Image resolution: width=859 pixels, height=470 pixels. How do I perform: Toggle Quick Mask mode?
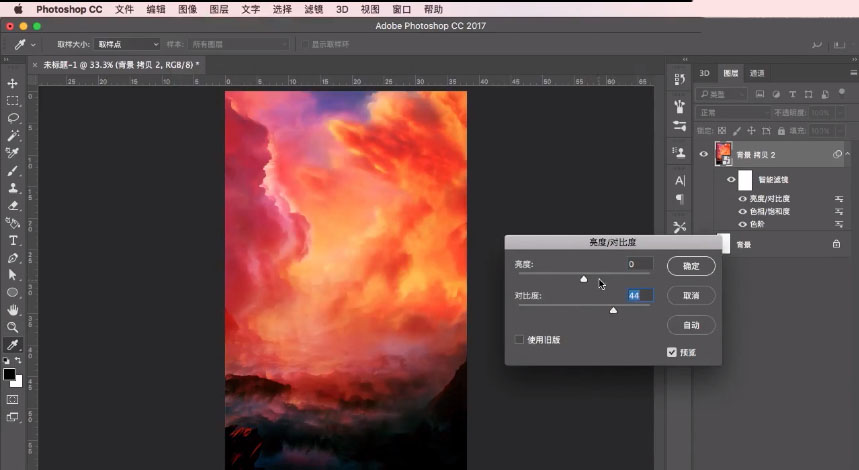[x=12, y=399]
